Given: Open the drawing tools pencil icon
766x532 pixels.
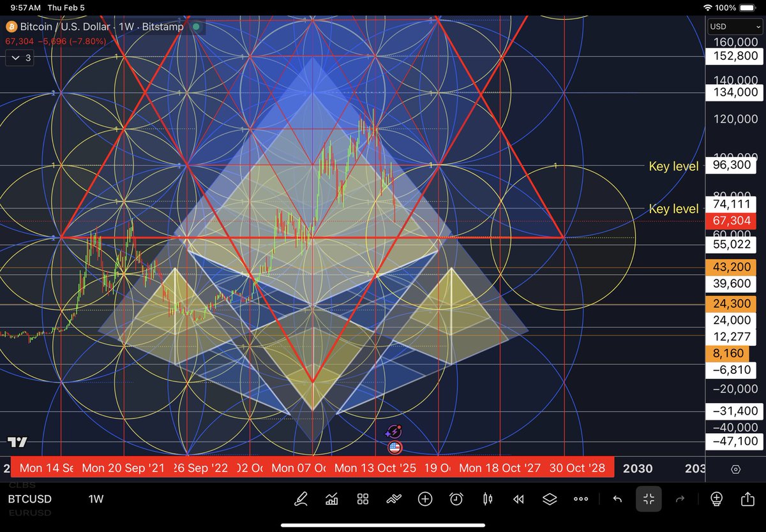Looking at the screenshot, I should point(301,499).
